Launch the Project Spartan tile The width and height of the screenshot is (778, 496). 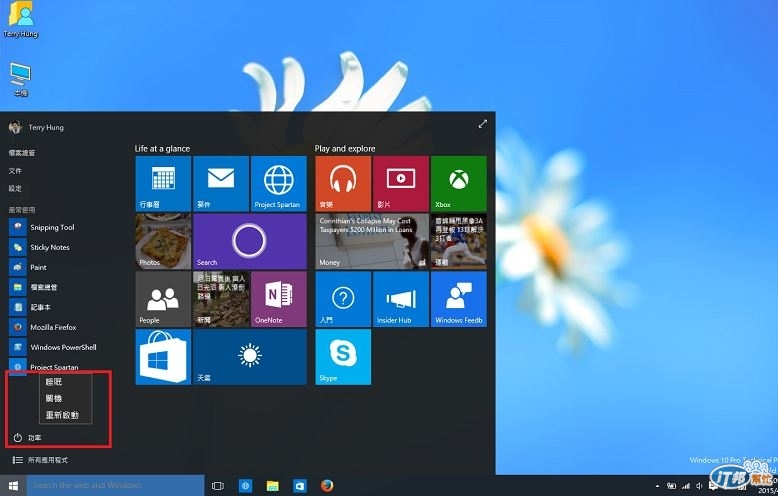point(278,184)
